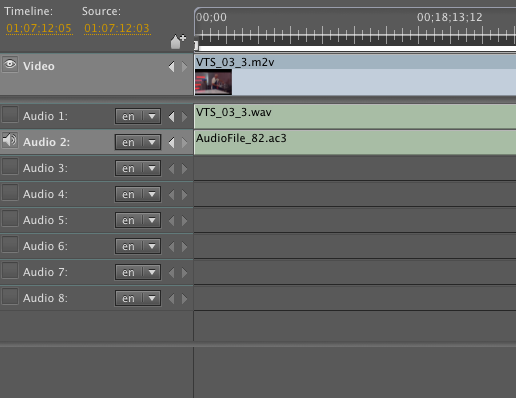Select the AudioFile_82.ac3 audio clip

click(355, 142)
